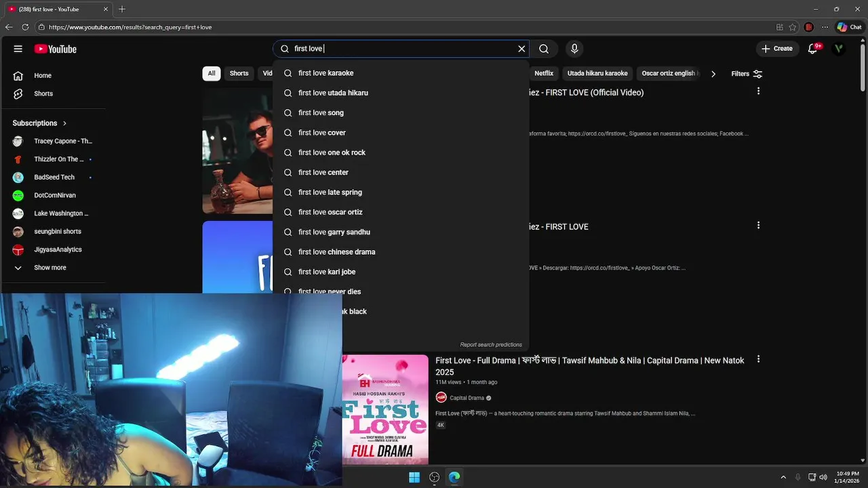
Task: Open the Windows Start menu
Action: [414, 477]
